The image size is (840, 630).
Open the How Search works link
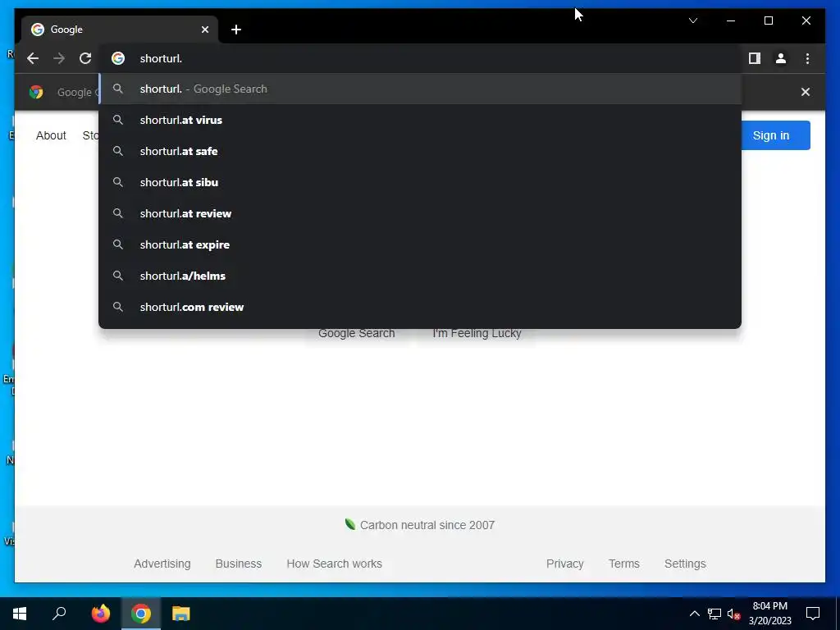click(335, 564)
